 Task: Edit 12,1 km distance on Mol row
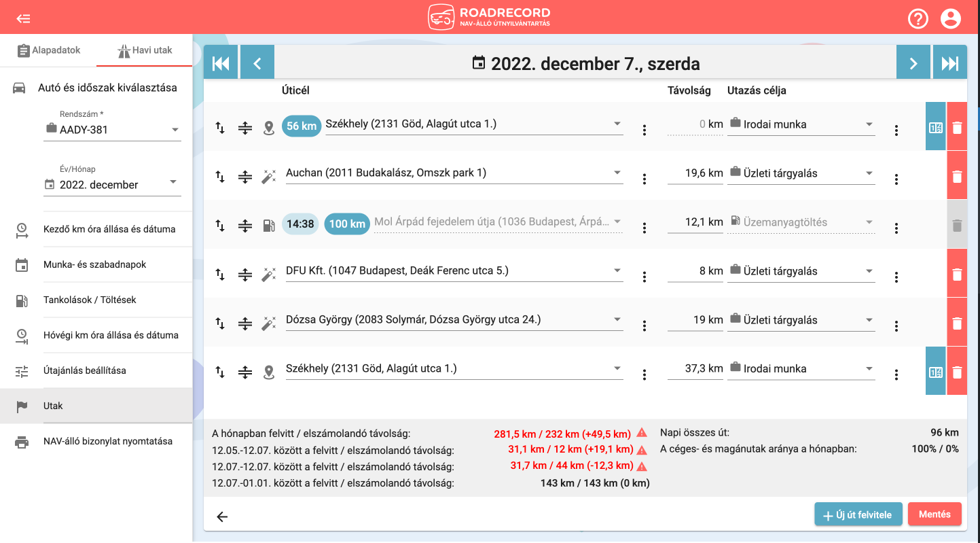pos(695,222)
